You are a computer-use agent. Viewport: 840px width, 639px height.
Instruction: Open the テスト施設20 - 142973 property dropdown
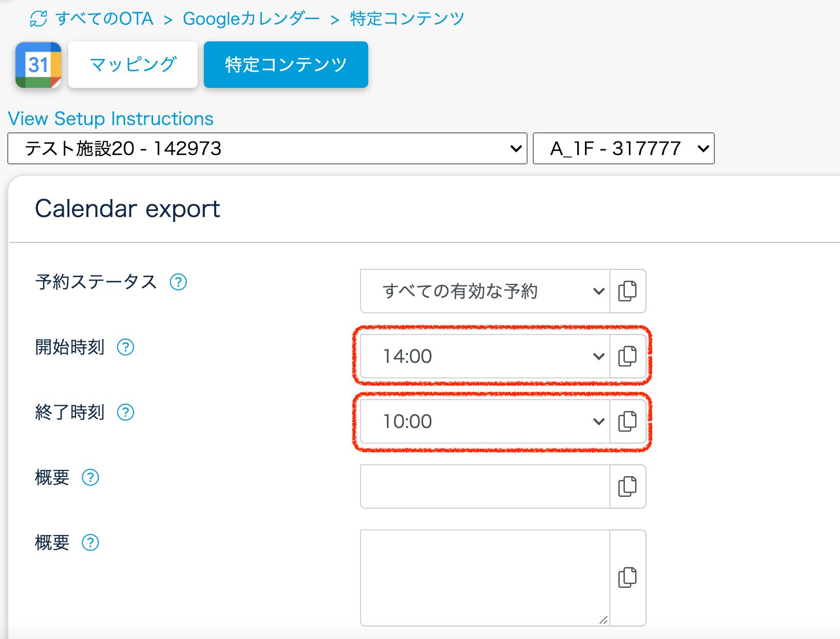coord(267,149)
